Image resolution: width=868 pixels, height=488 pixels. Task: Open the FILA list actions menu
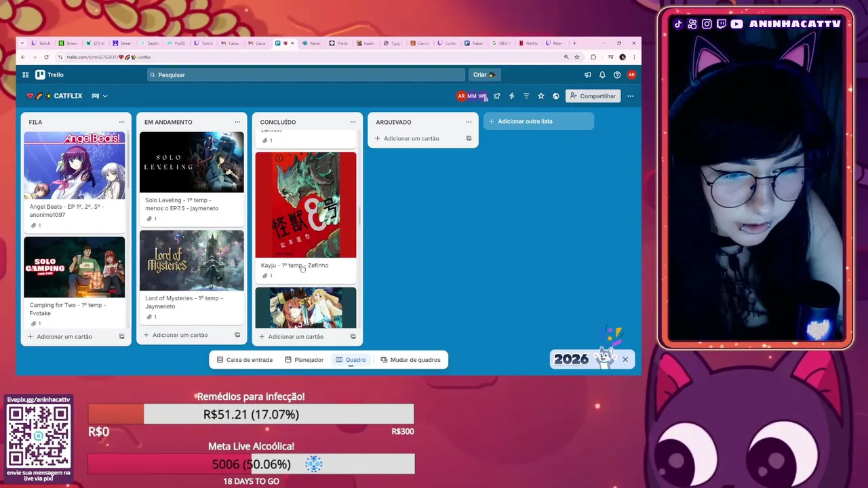coord(121,122)
